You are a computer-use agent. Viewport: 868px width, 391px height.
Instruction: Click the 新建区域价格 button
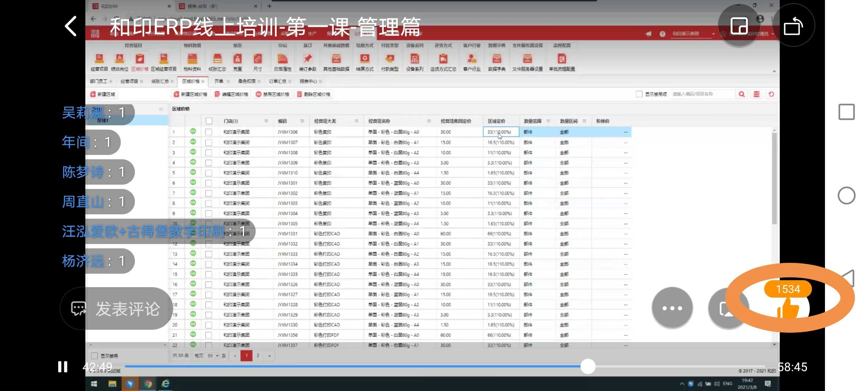point(191,94)
